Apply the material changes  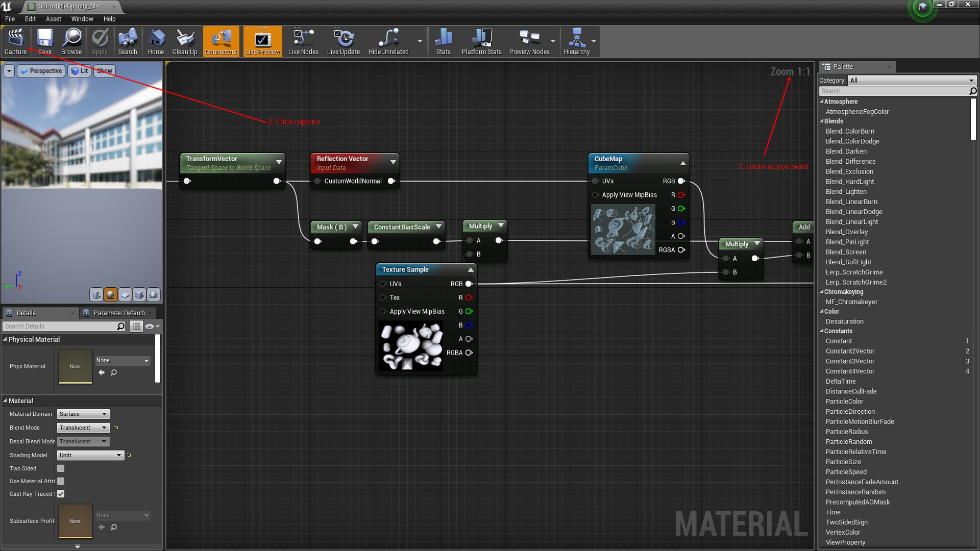(100, 41)
